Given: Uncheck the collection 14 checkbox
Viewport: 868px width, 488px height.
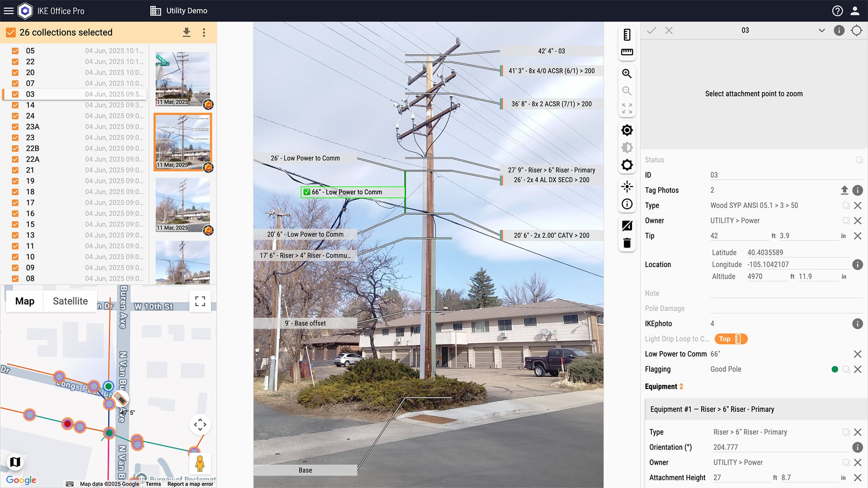Looking at the screenshot, I should tap(15, 105).
